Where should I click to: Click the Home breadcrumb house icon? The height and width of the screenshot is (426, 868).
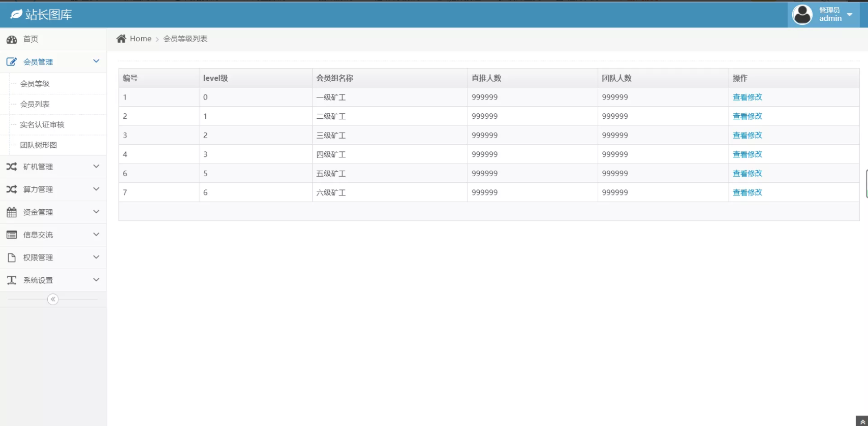tap(121, 39)
